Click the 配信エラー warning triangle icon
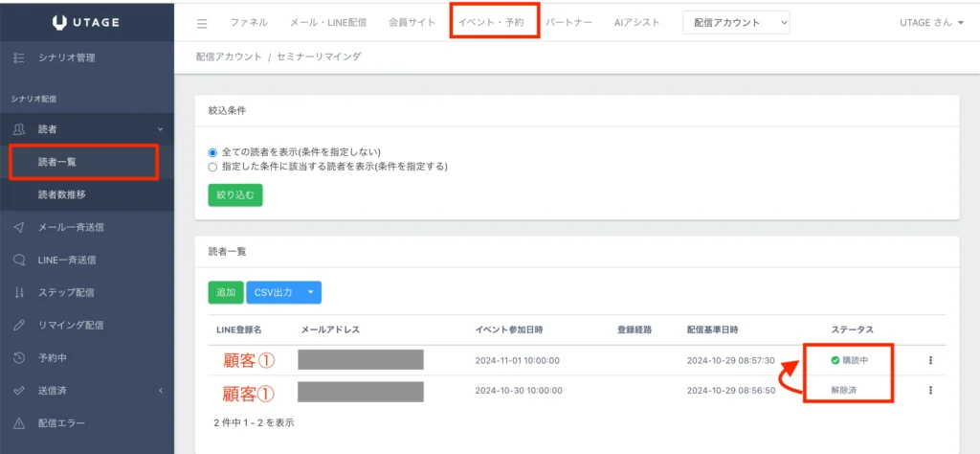 pos(19,423)
